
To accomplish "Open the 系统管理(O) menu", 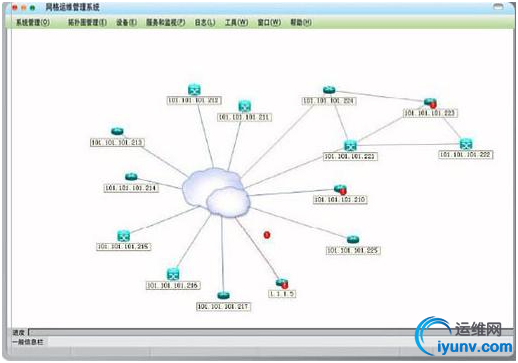I will 33,22.
